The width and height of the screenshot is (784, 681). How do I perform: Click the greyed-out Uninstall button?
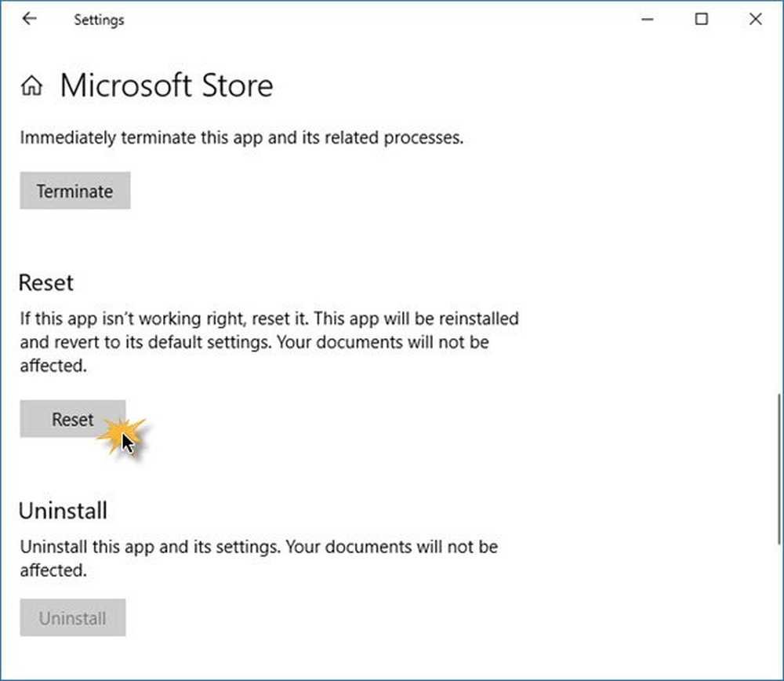pyautogui.click(x=72, y=618)
